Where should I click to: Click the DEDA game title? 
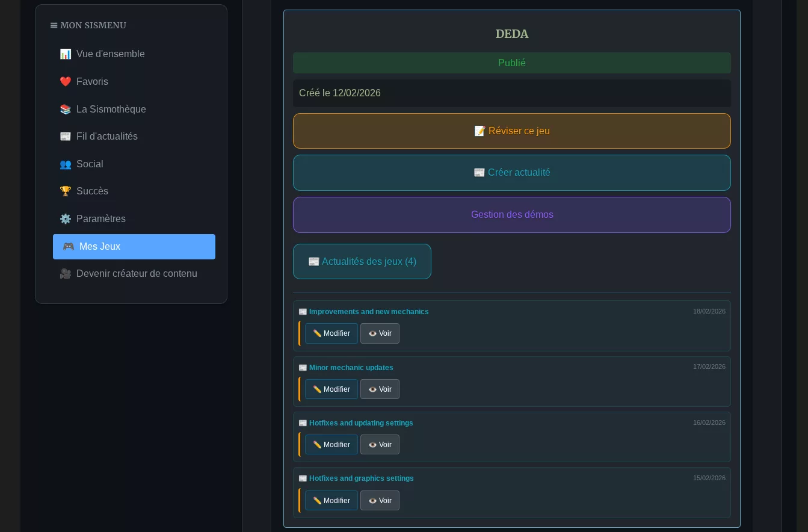511,34
